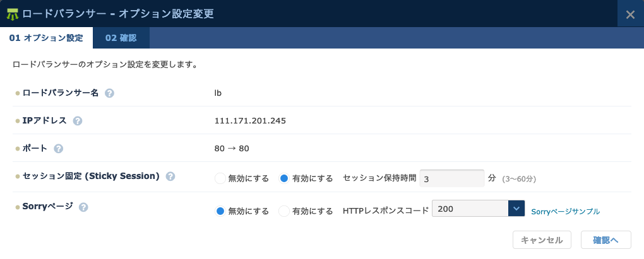Click the load balancer logo in title bar

click(x=12, y=14)
